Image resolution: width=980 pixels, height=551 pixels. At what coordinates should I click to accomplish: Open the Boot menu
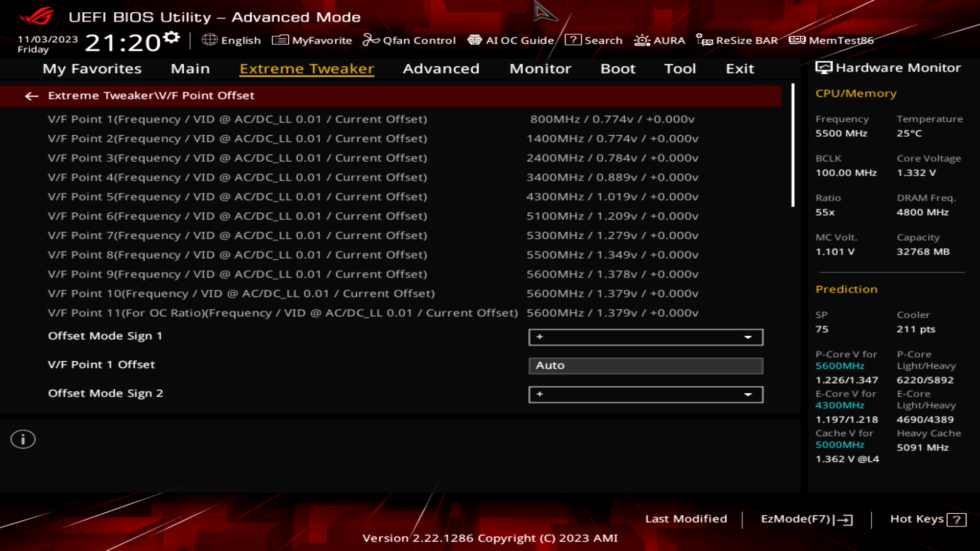(x=618, y=69)
